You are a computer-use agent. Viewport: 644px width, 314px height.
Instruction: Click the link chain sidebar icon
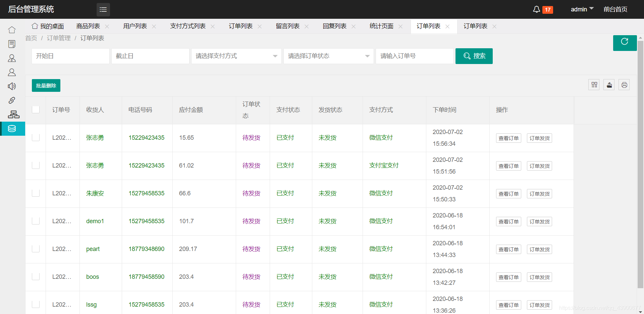click(x=12, y=100)
